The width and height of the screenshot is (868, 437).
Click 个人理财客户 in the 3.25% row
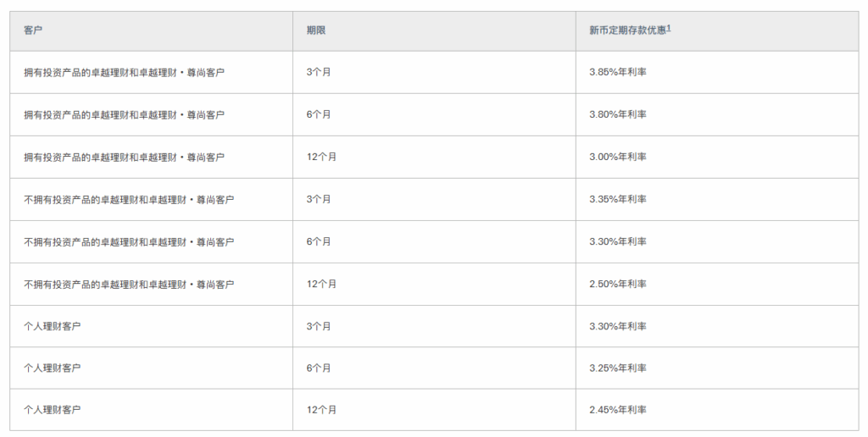tap(53, 368)
